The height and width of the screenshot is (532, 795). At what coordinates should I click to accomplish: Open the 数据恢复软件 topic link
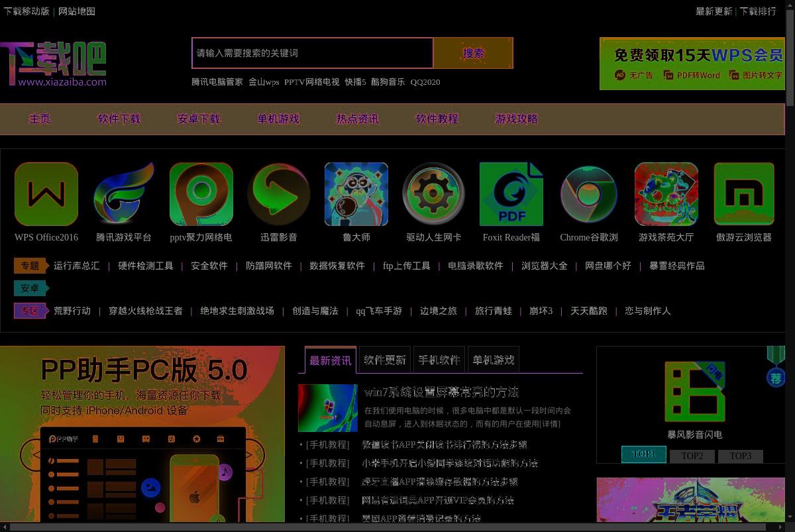(337, 266)
